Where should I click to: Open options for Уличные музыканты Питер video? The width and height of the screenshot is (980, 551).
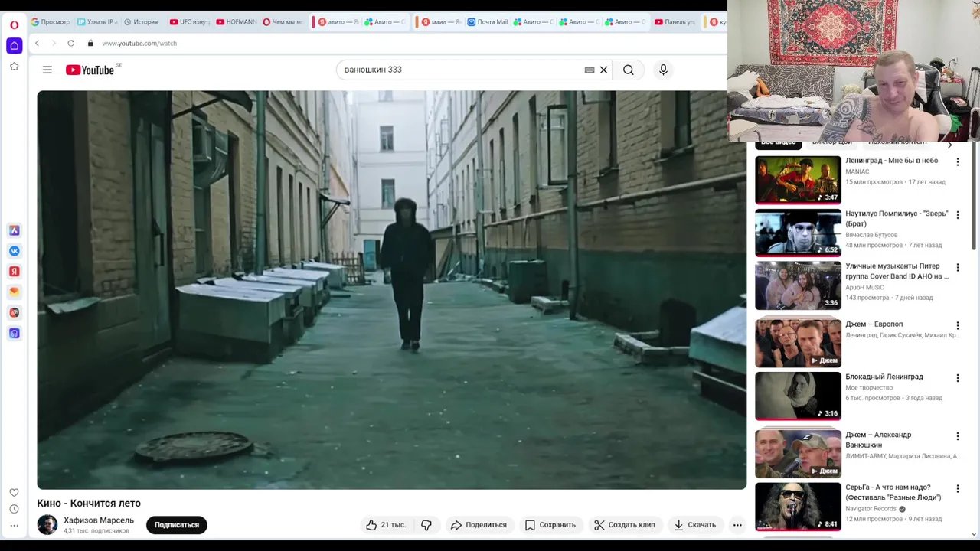(957, 268)
